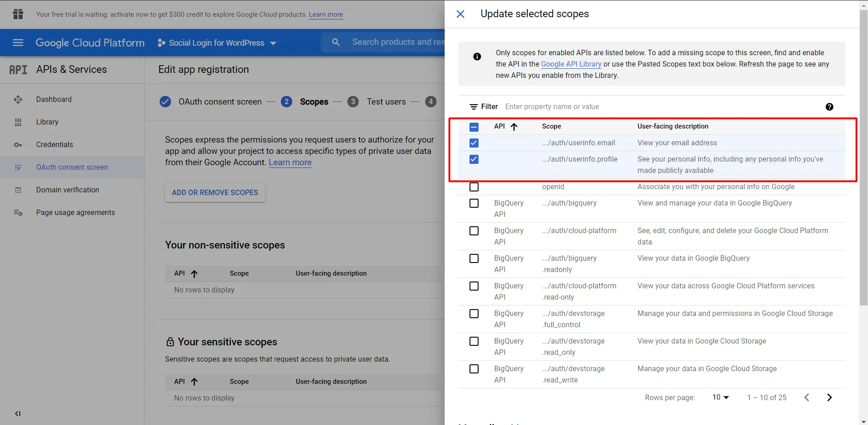
Task: Click the Test users step label
Action: point(386,102)
